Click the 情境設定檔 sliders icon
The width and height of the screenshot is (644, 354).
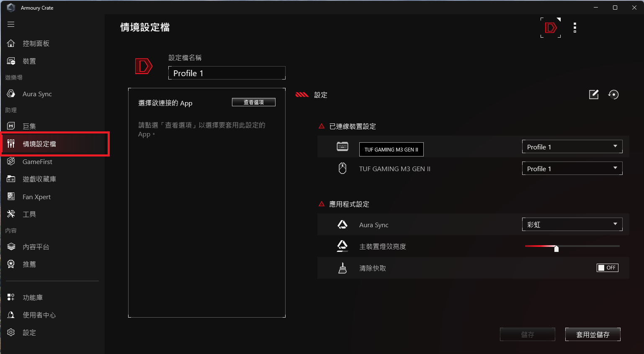click(x=11, y=144)
